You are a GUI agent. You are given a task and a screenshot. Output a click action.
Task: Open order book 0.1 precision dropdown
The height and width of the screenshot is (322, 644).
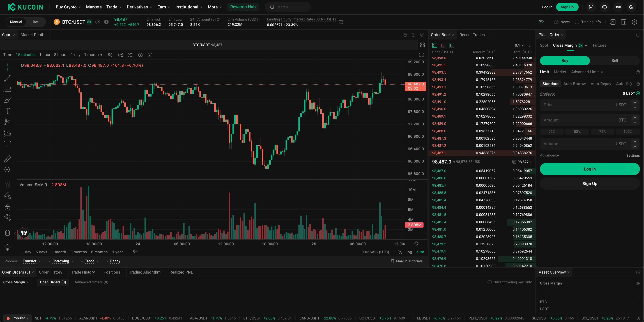pyautogui.click(x=519, y=45)
